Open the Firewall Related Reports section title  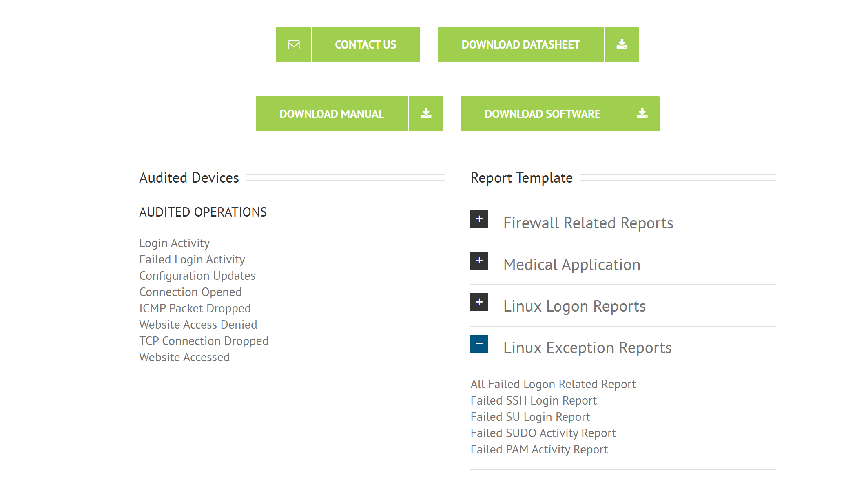tap(588, 223)
